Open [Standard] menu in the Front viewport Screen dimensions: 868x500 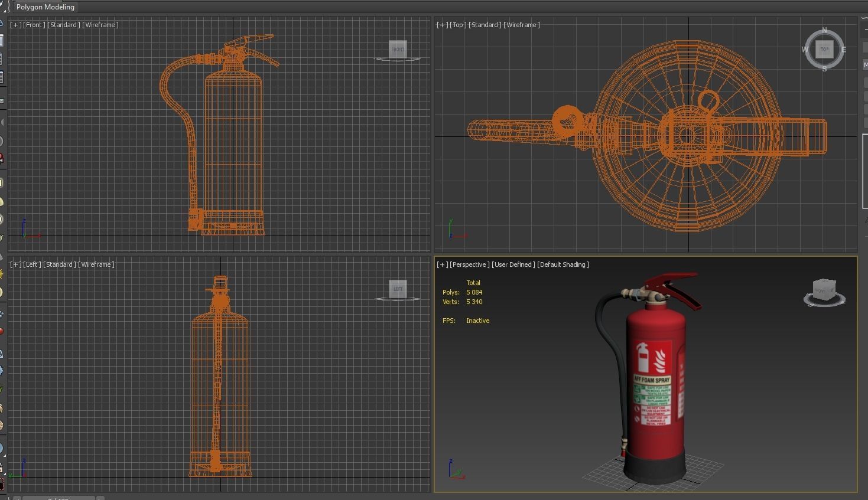pyautogui.click(x=63, y=25)
